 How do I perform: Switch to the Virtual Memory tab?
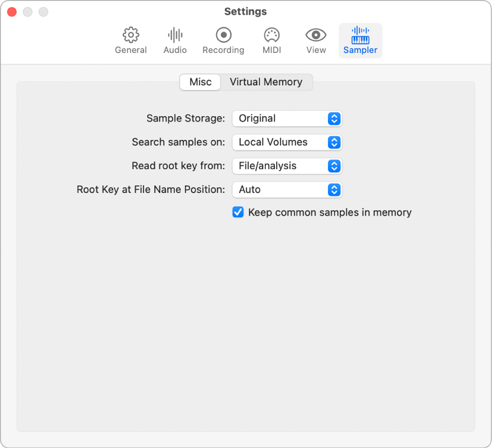pos(266,82)
